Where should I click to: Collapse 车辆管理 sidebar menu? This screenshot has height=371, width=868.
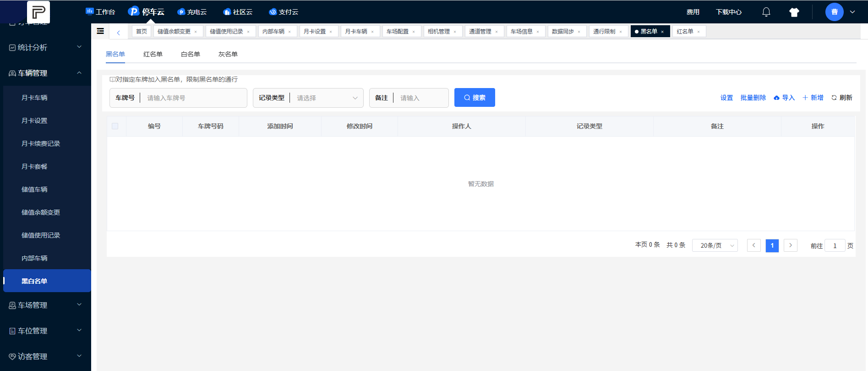(x=46, y=73)
